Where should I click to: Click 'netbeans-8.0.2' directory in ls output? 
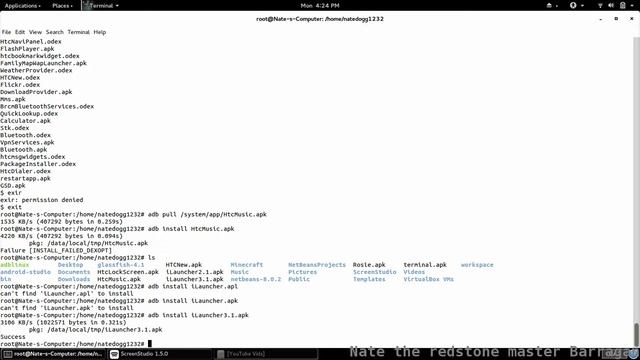256,279
